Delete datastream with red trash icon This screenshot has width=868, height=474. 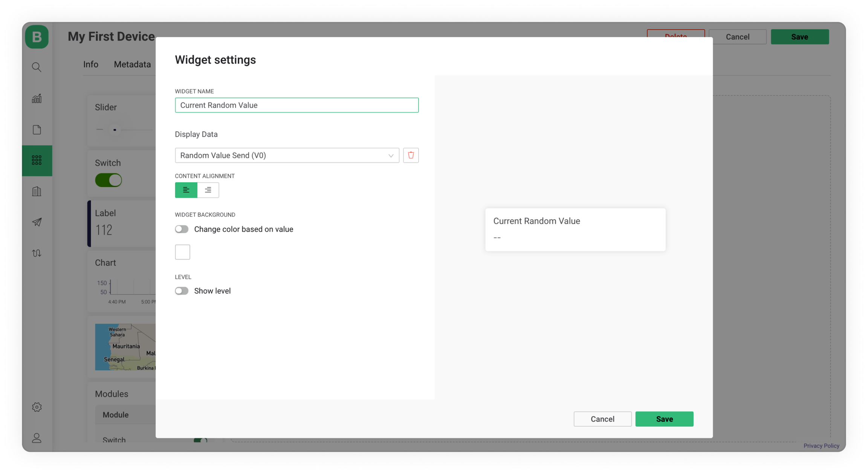point(411,155)
